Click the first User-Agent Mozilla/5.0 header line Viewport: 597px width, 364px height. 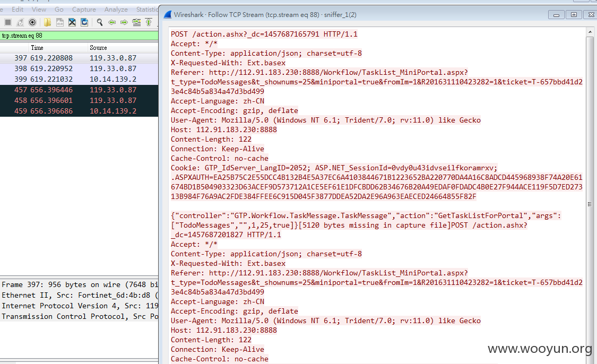[325, 120]
